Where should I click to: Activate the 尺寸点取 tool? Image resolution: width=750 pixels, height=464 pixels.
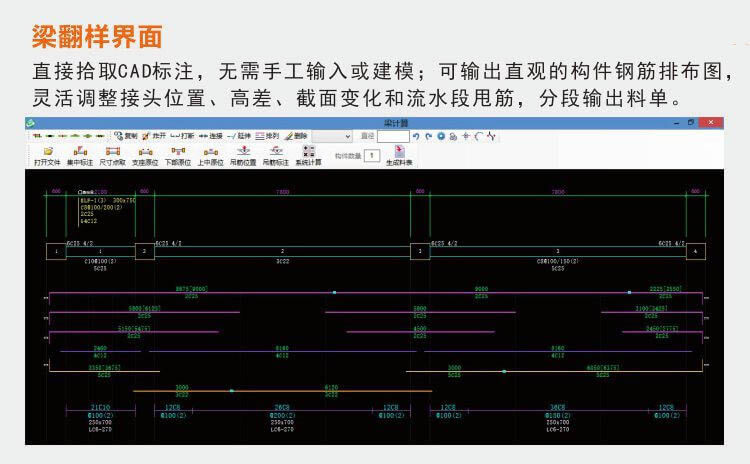point(112,155)
